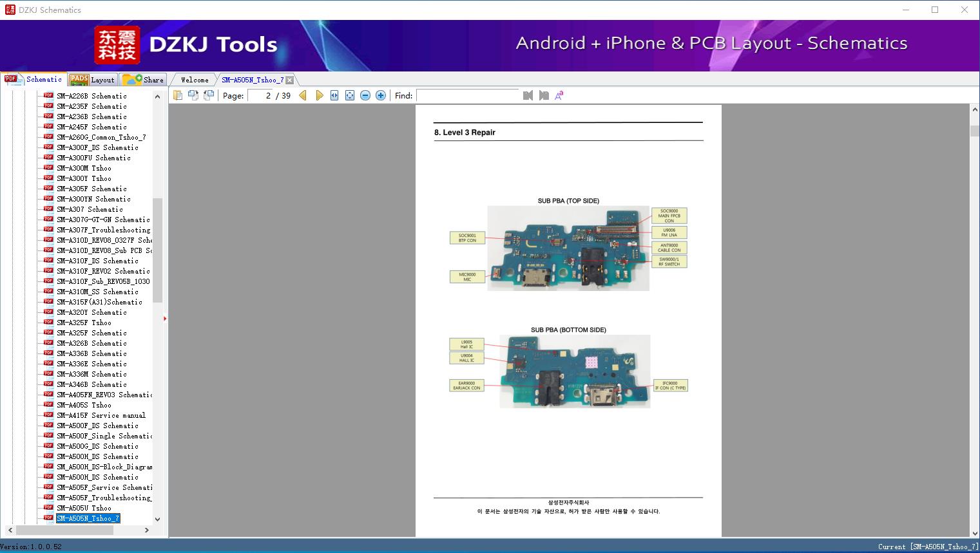Screen dimensions: 980x553
Task: Open SM-A310D_REV08_Sub PCB entry
Action: (x=104, y=250)
